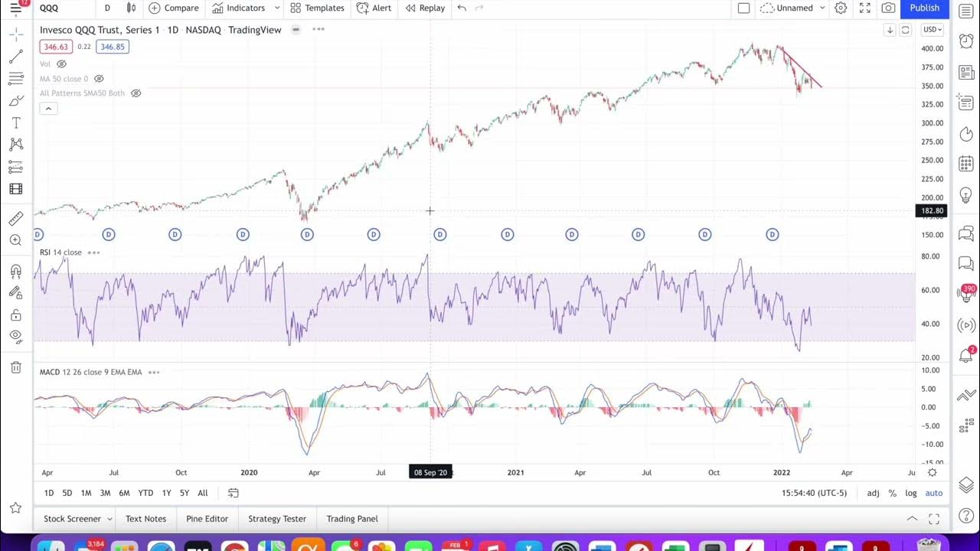Select the Text annotation tool
This screenshot has height=551, width=980.
(x=15, y=122)
